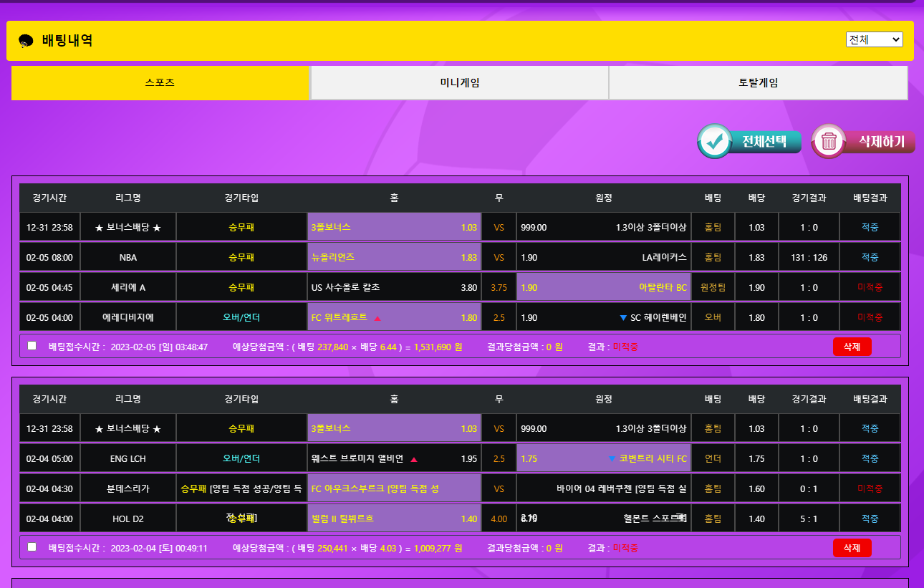
Task: Click the 뉴올리언즈 home odds cell
Action: [x=394, y=258]
